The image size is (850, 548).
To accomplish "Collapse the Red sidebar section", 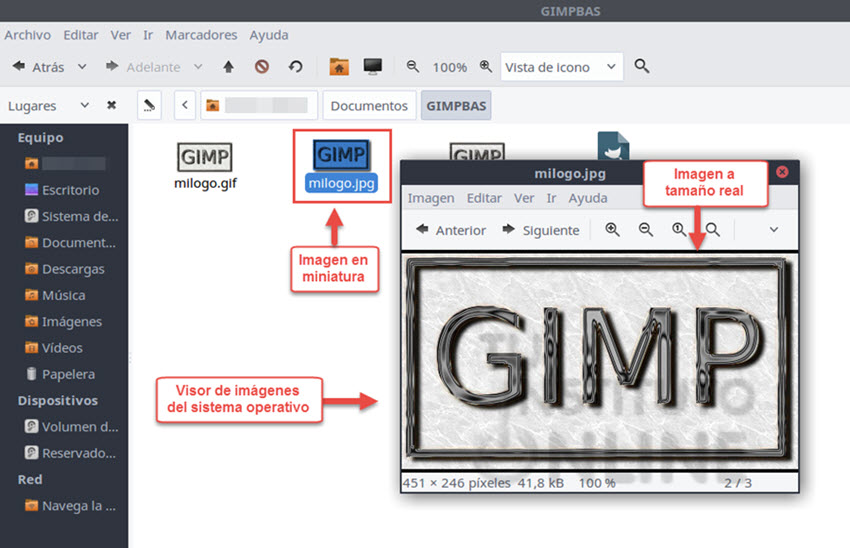I will click(30, 480).
